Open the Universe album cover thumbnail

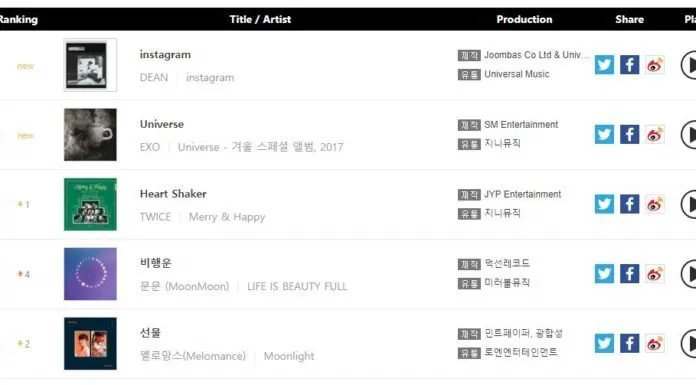(90, 135)
